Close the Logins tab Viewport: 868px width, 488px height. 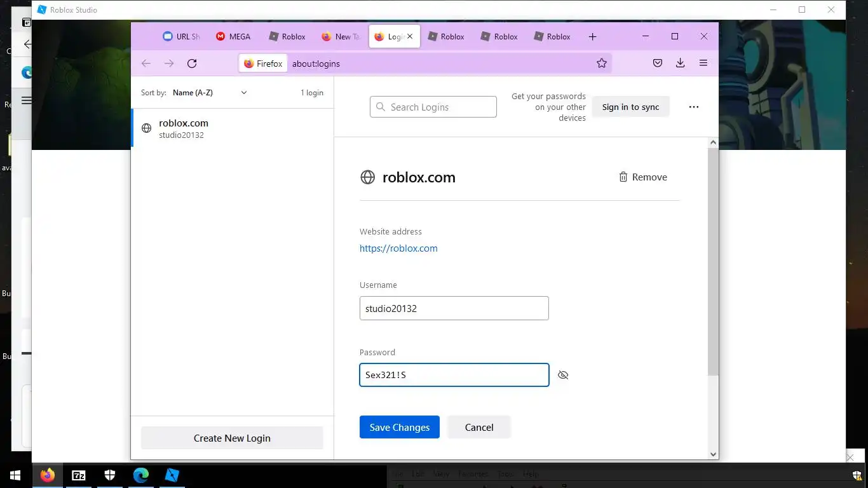point(410,36)
